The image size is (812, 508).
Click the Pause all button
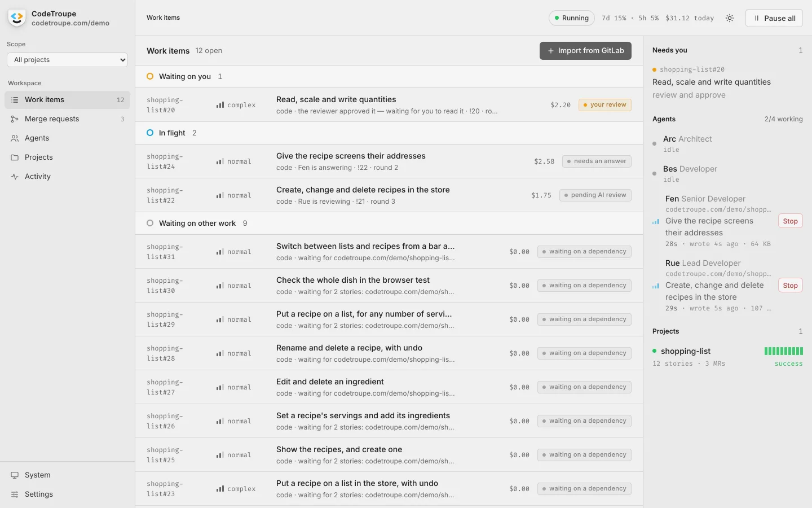[x=774, y=18]
